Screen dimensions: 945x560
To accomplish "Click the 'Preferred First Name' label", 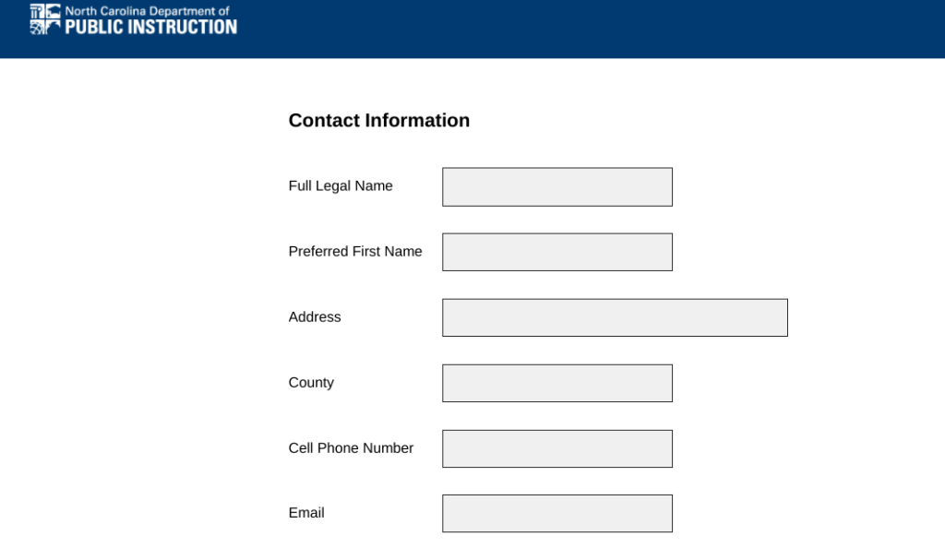I will (355, 252).
